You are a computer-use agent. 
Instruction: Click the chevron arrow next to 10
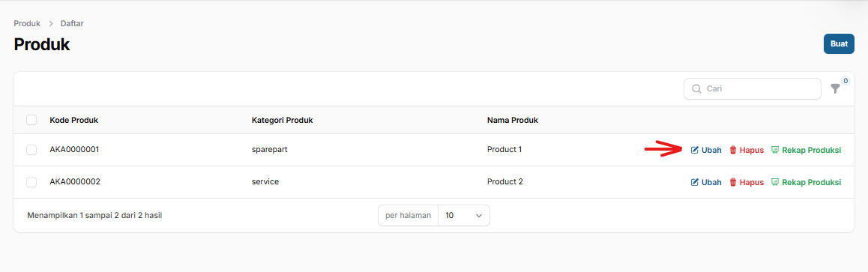(479, 216)
